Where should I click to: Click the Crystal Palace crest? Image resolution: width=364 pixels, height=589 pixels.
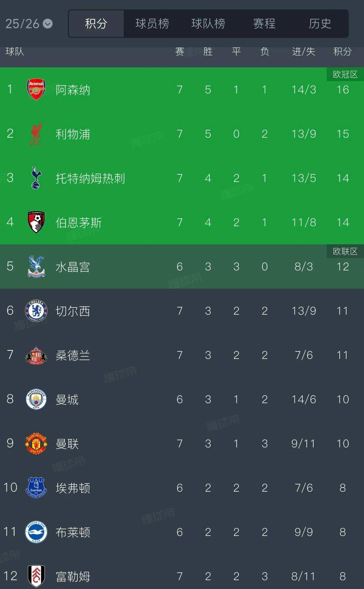coord(36,266)
